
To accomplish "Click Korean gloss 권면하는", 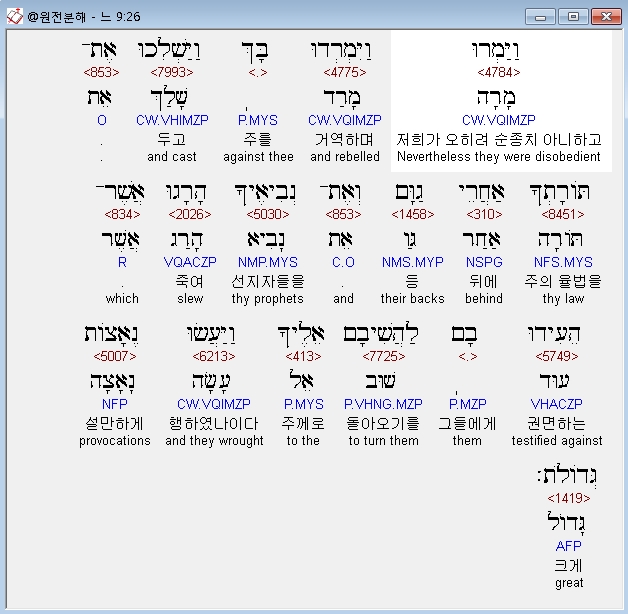I will [557, 423].
